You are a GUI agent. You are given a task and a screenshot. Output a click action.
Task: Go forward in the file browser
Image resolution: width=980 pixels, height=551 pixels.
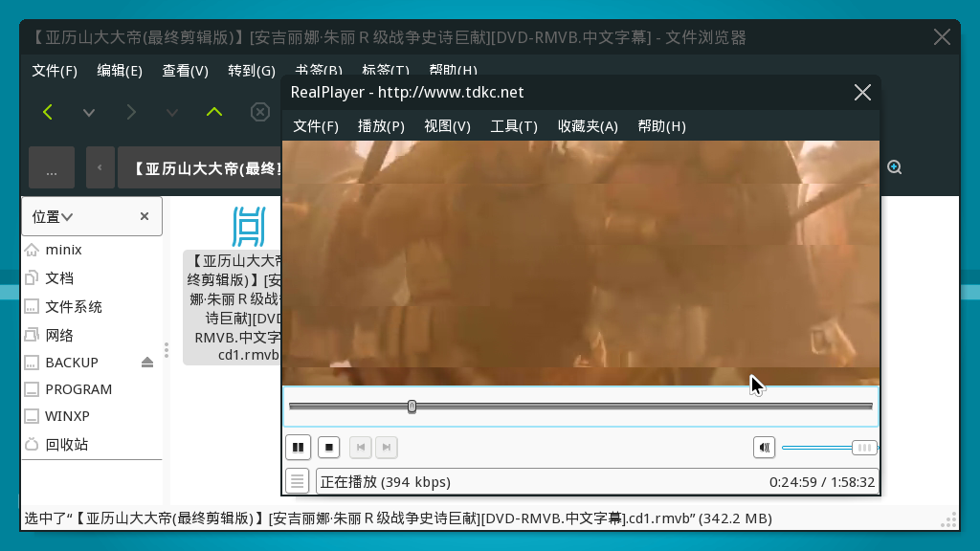click(x=130, y=113)
